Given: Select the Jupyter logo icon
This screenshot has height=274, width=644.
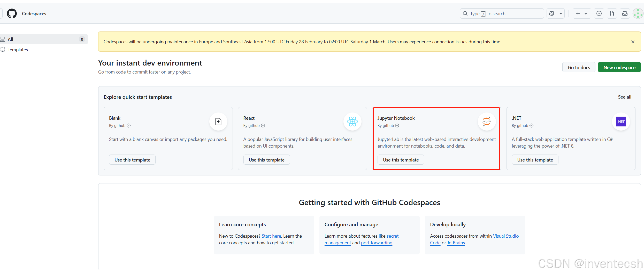Looking at the screenshot, I should [487, 122].
